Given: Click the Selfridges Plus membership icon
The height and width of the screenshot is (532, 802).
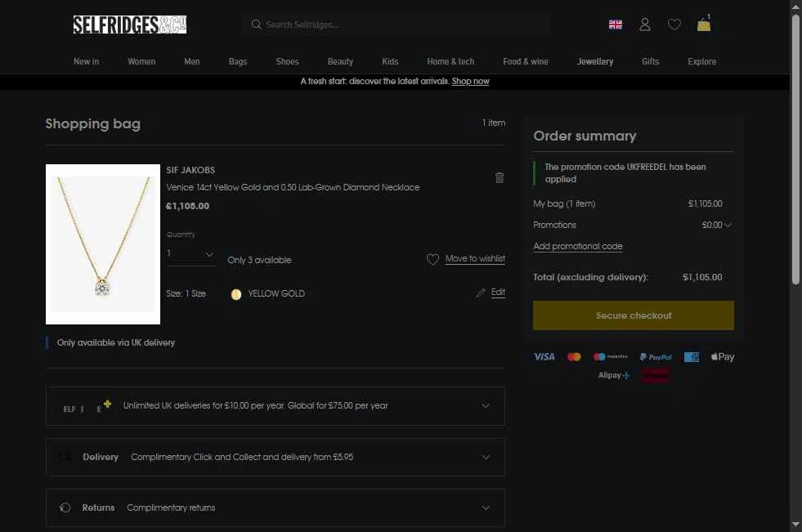Looking at the screenshot, I should (87, 407).
